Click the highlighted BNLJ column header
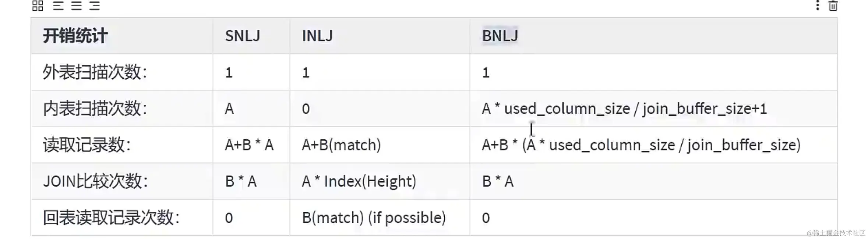Viewport: 868px width, 239px height. point(500,36)
